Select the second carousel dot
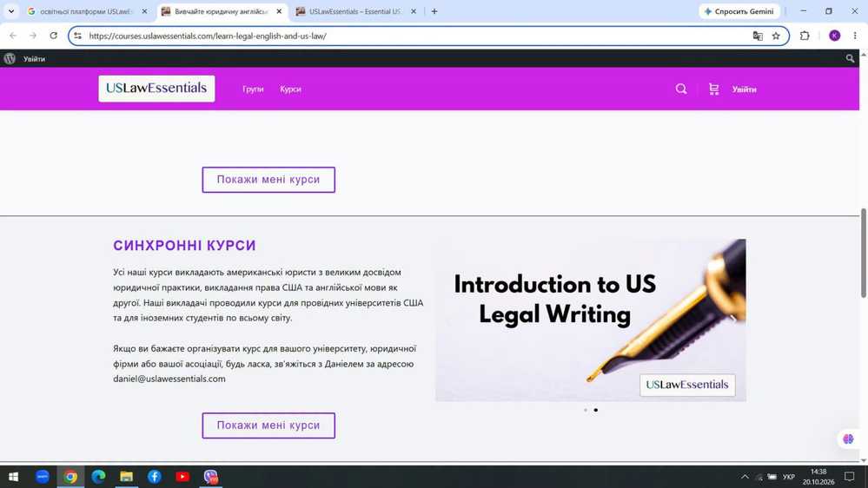 point(596,410)
